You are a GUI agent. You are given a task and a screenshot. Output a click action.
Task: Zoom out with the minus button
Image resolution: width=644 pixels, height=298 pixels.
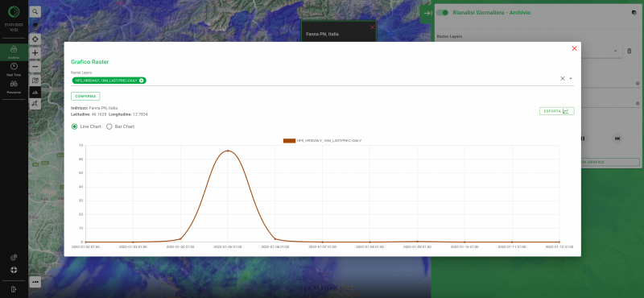35,67
